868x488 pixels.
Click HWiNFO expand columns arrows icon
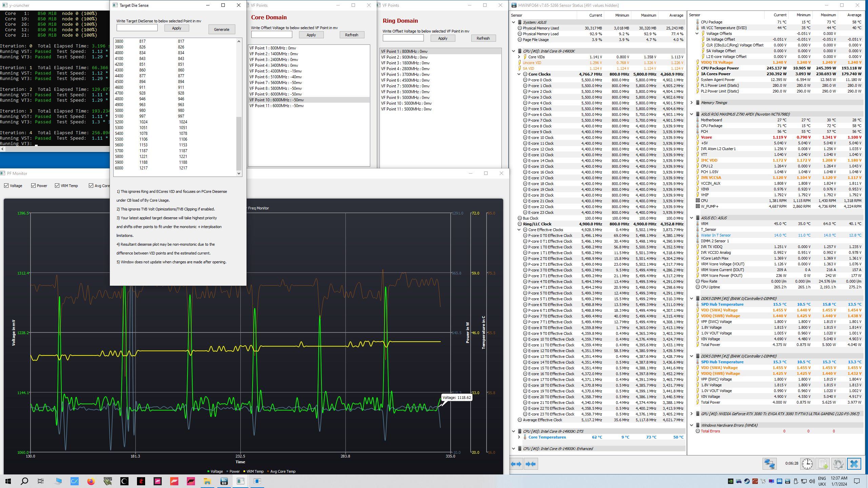(x=516, y=464)
